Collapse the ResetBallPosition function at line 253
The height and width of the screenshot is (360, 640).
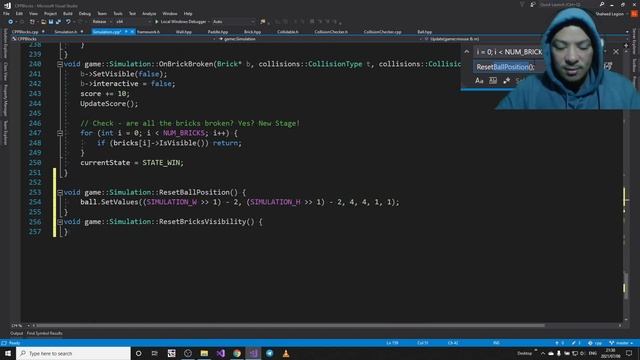click(60, 192)
